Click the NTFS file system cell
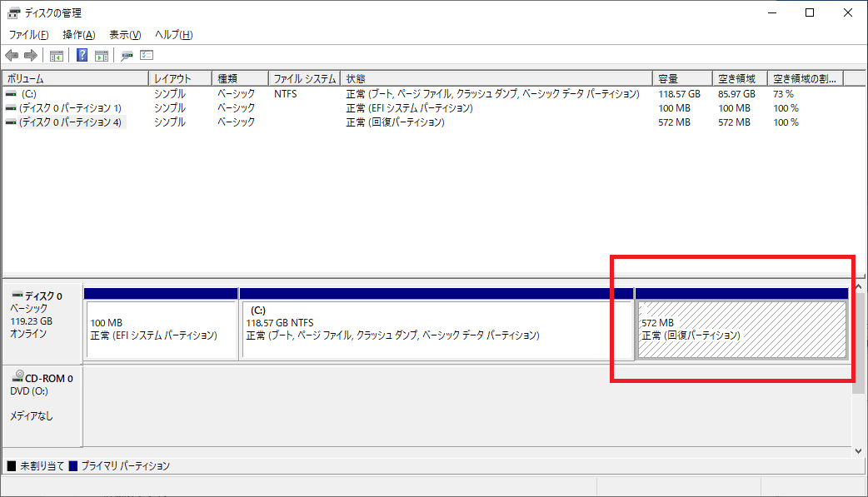The width and height of the screenshot is (868, 497). (285, 94)
